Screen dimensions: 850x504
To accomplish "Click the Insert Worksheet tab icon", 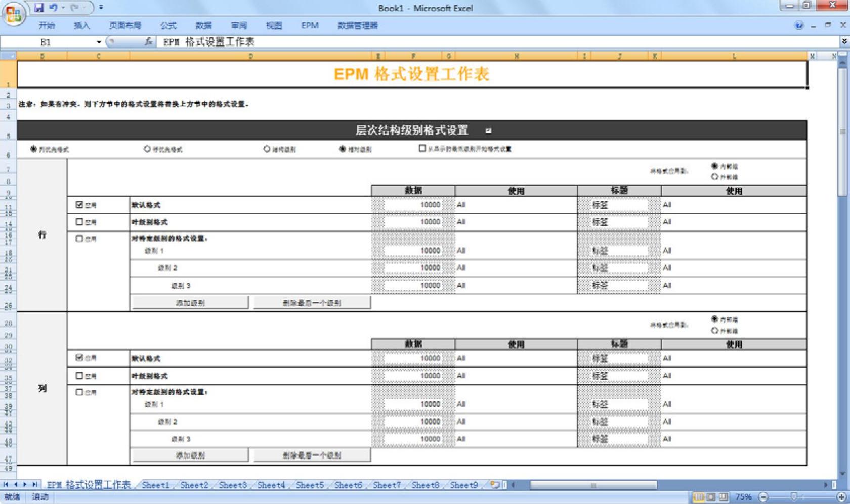I will (x=495, y=485).
